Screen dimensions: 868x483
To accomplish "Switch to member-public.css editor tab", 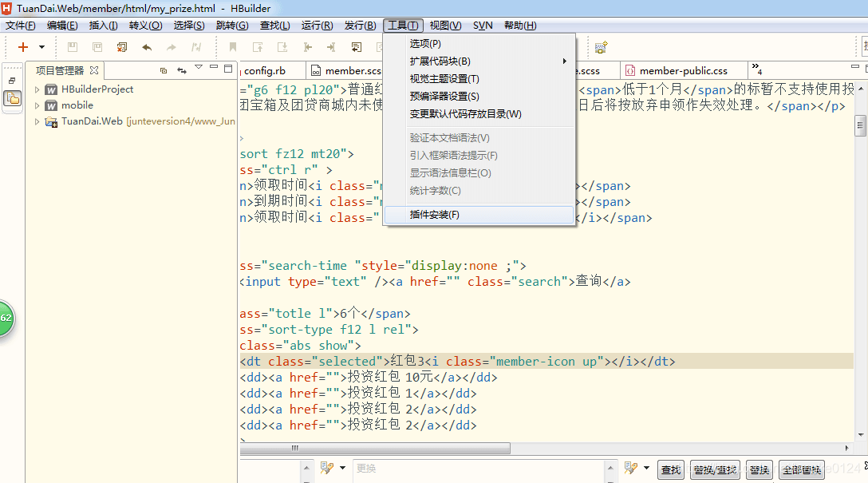I will [x=683, y=71].
